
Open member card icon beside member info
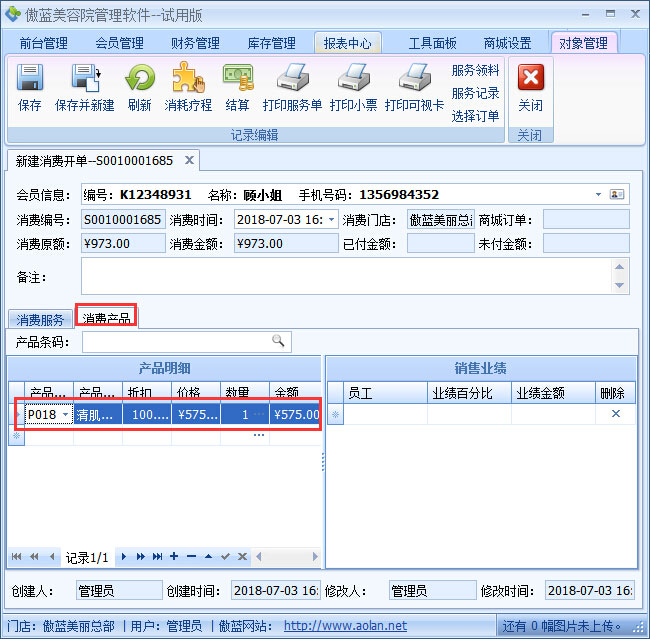[617, 194]
